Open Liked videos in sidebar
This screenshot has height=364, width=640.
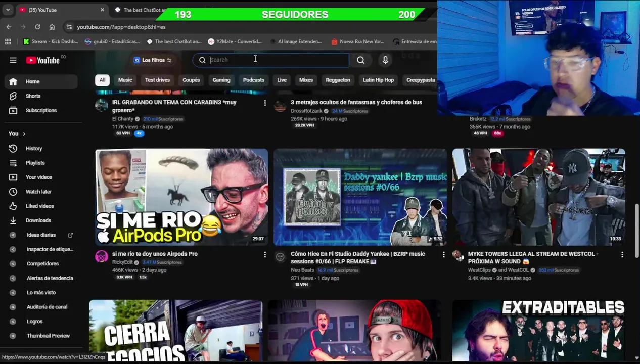41,206
